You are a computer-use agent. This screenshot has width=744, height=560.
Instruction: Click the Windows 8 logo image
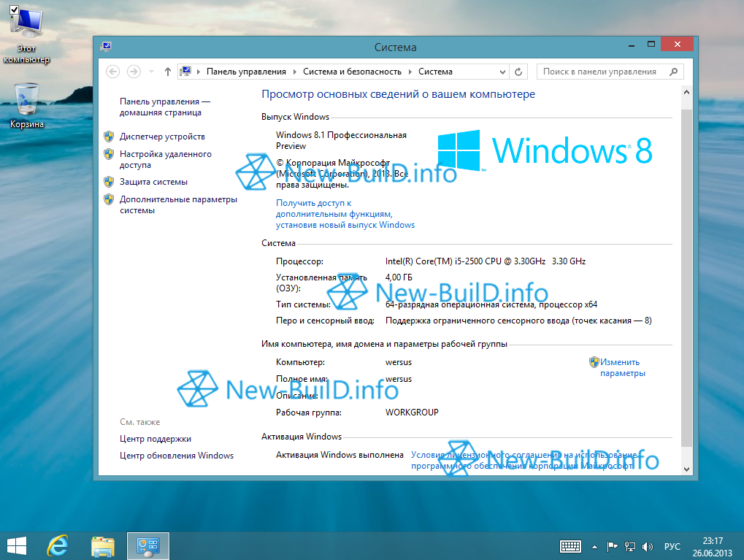point(545,150)
